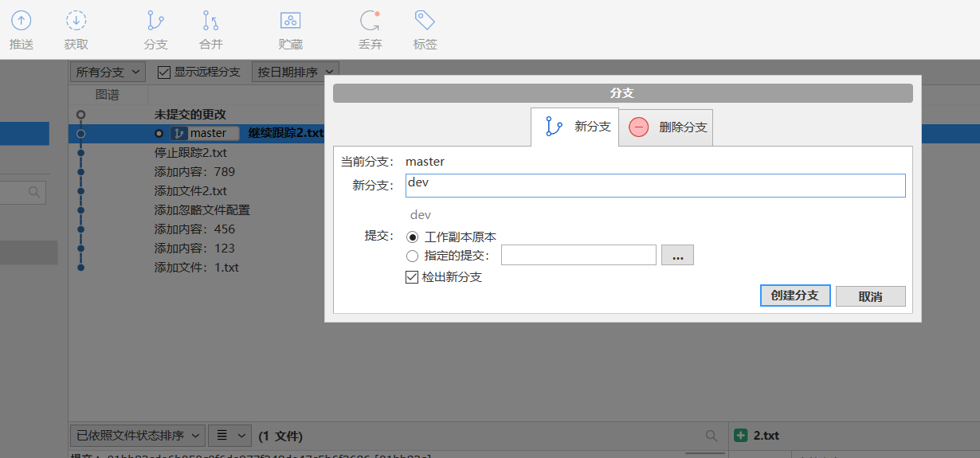Open the 按日期排序 dropdown
The image size is (980, 458).
tap(296, 72)
